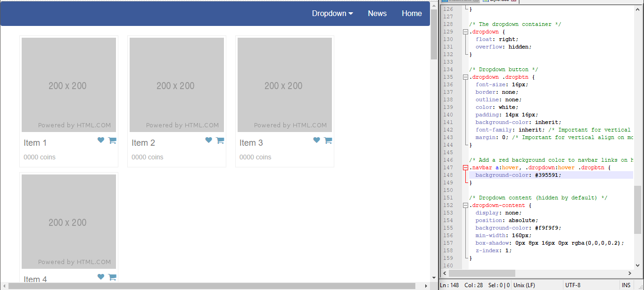Click the browser page scroll down arrow

(434, 278)
